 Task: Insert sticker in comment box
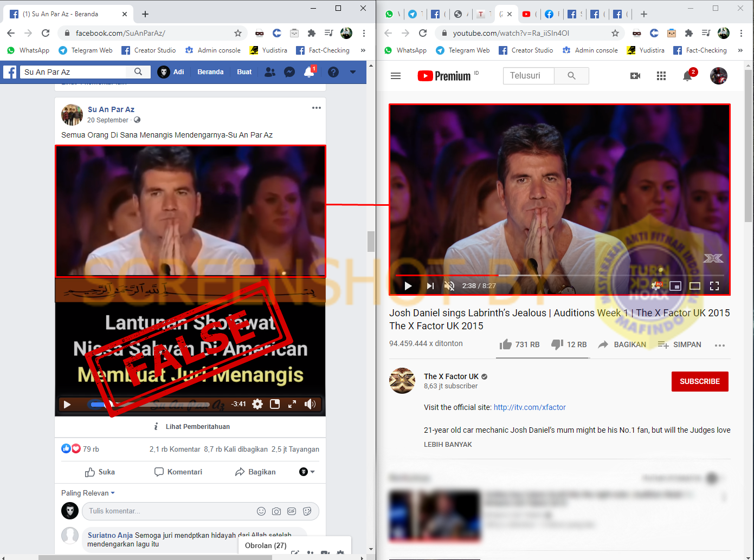tap(307, 511)
